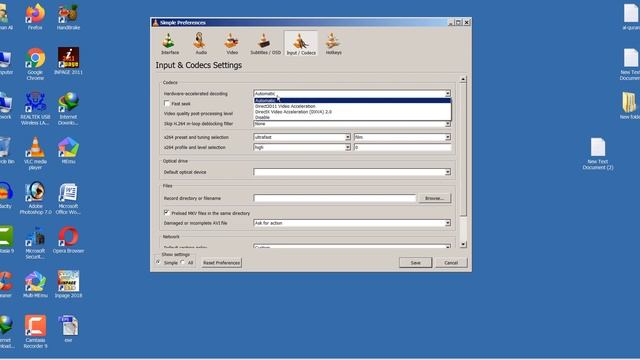640x360 pixels.
Task: Select the Google Chrome desktop icon
Action: coord(35,64)
